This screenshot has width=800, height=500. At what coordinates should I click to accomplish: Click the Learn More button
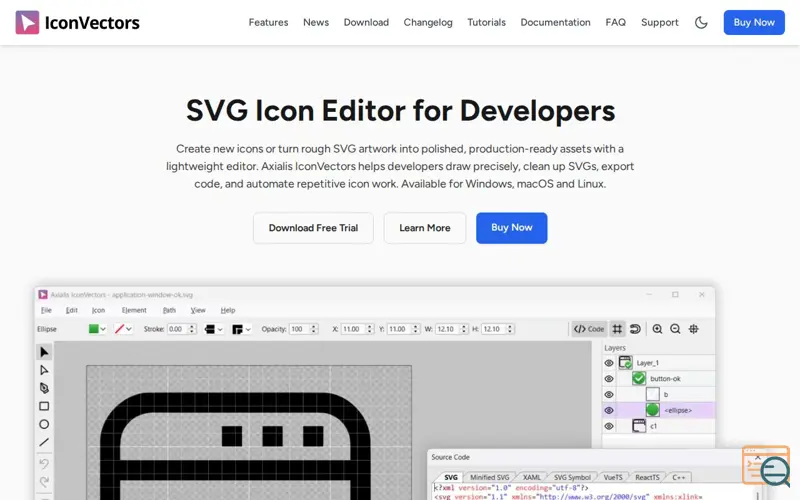pos(424,228)
